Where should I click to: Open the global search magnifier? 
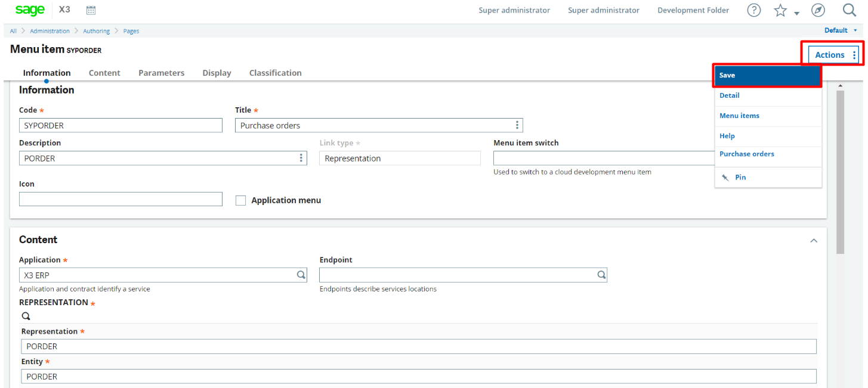(850, 10)
